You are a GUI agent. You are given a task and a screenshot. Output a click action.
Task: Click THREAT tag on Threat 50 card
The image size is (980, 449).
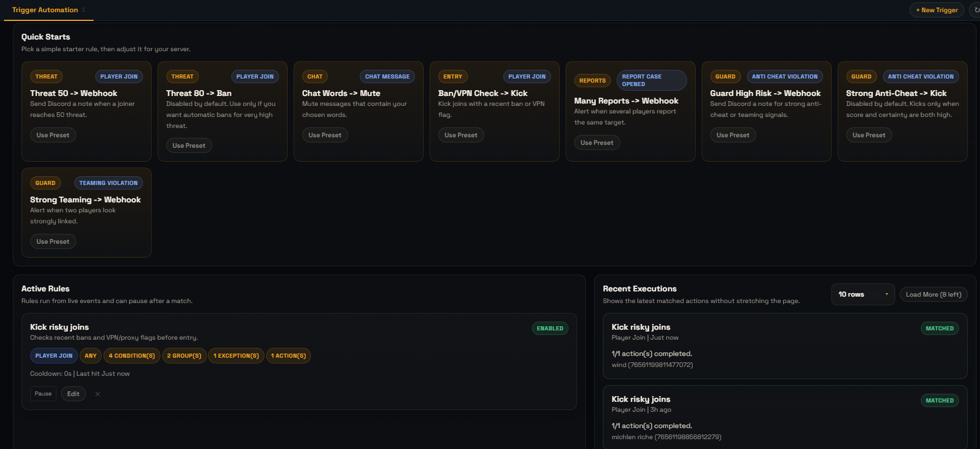(x=47, y=76)
